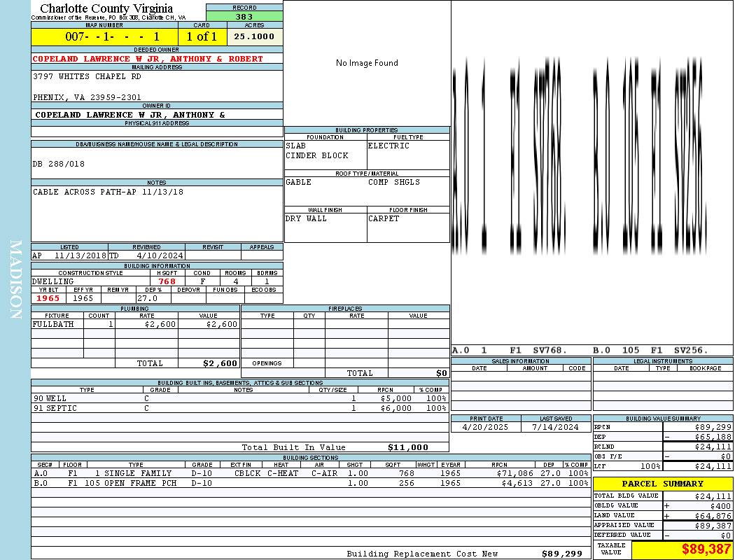Screen dimensions: 735x560
Task: Click summary DEP value $65,188
Action: (713, 437)
